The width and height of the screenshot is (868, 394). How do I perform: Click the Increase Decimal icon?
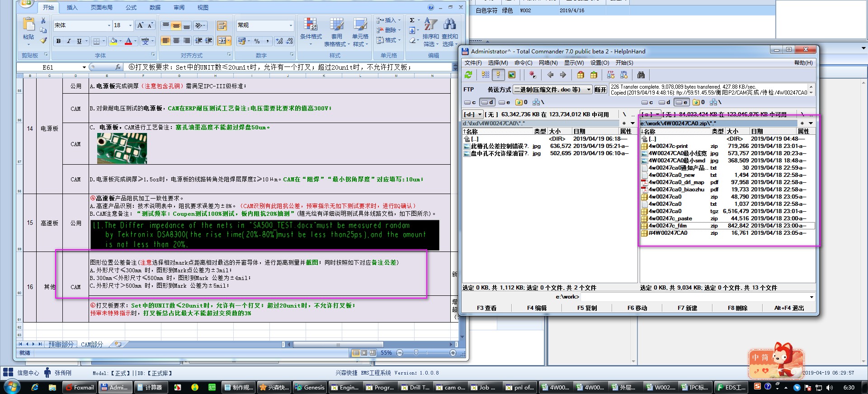tap(279, 41)
